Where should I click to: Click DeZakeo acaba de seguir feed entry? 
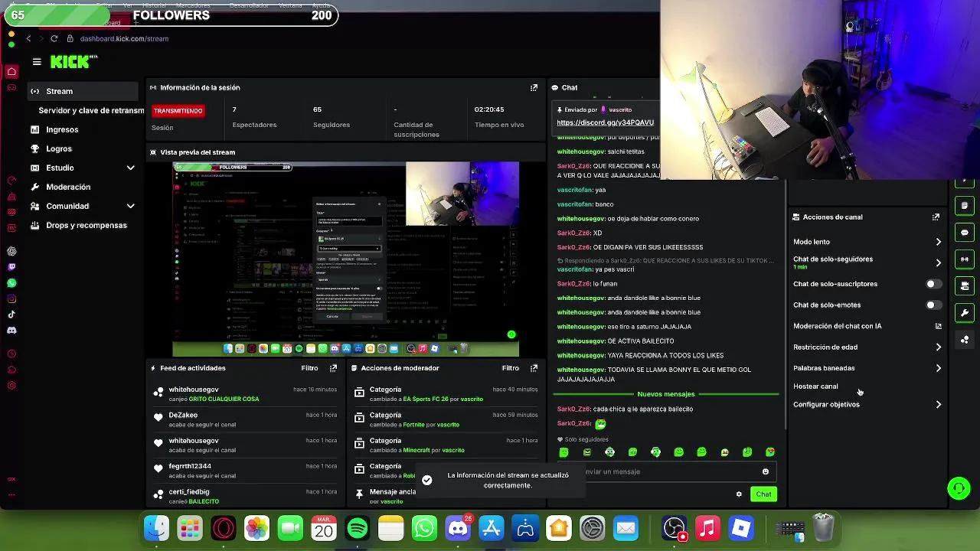(245, 419)
